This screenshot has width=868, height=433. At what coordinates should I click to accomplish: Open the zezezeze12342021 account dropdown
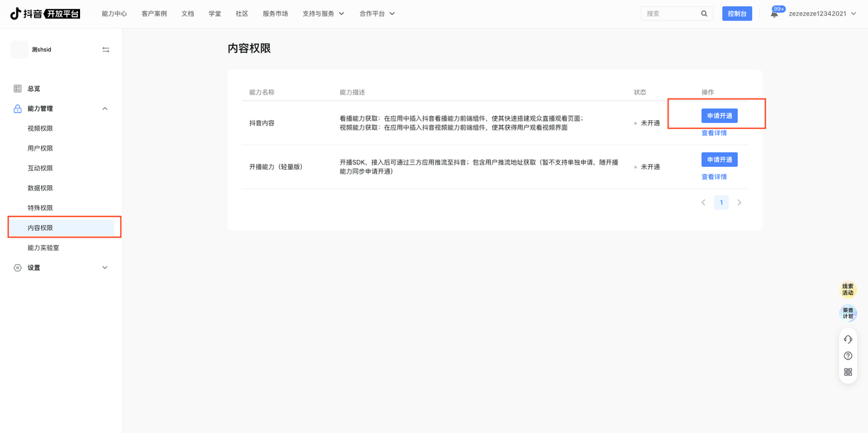click(x=822, y=14)
